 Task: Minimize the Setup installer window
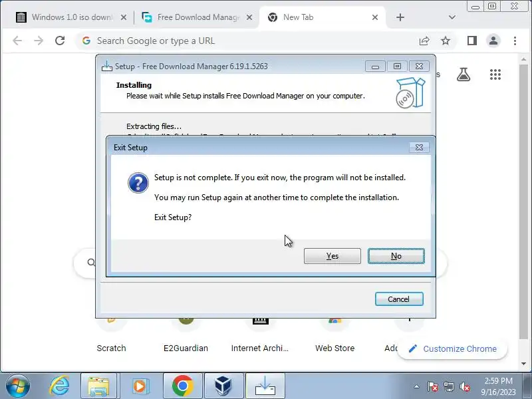(375, 66)
